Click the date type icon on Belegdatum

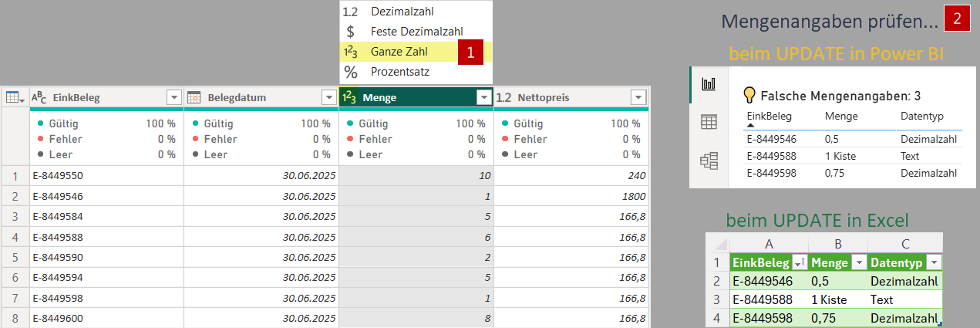(x=194, y=97)
